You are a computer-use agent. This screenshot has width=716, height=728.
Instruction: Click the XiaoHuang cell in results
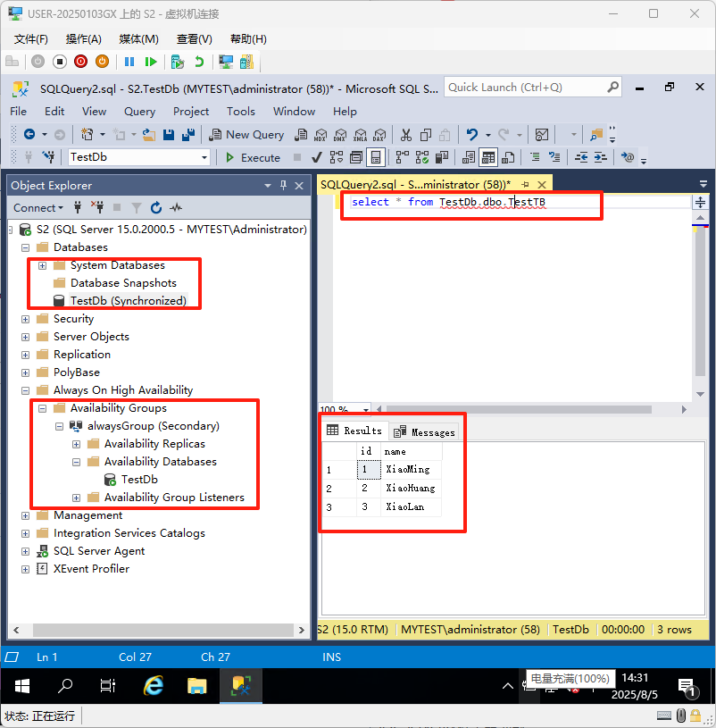(x=411, y=488)
